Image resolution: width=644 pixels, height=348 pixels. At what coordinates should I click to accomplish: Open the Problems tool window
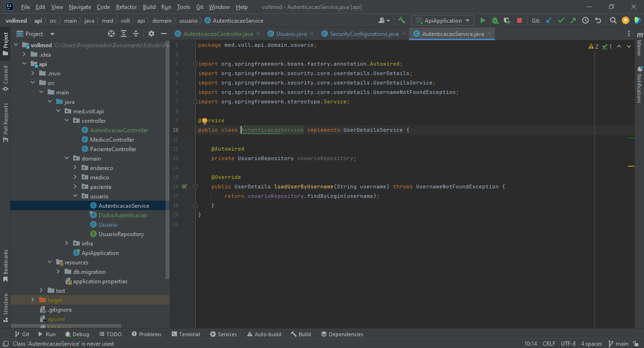click(x=146, y=334)
